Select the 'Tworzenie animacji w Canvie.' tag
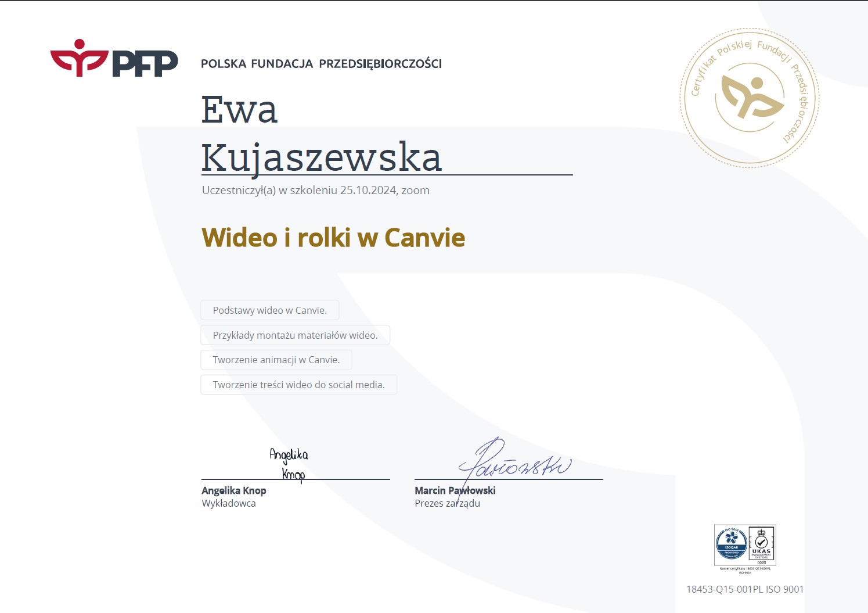This screenshot has height=613, width=868. [276, 360]
